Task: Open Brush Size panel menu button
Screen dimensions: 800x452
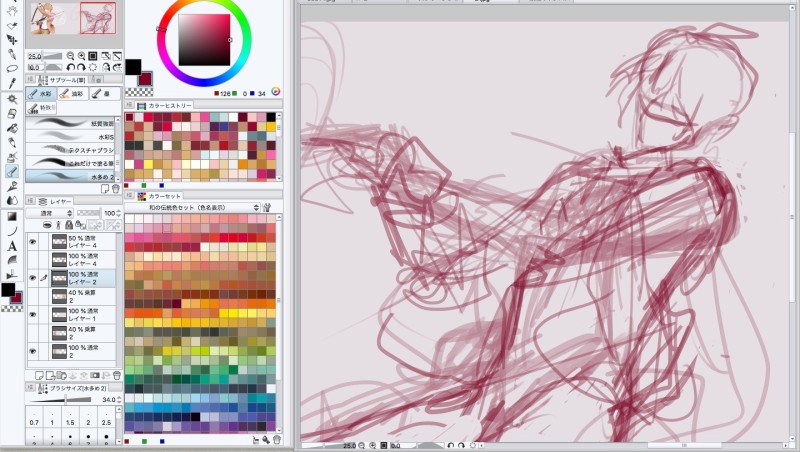Action: click(x=30, y=388)
